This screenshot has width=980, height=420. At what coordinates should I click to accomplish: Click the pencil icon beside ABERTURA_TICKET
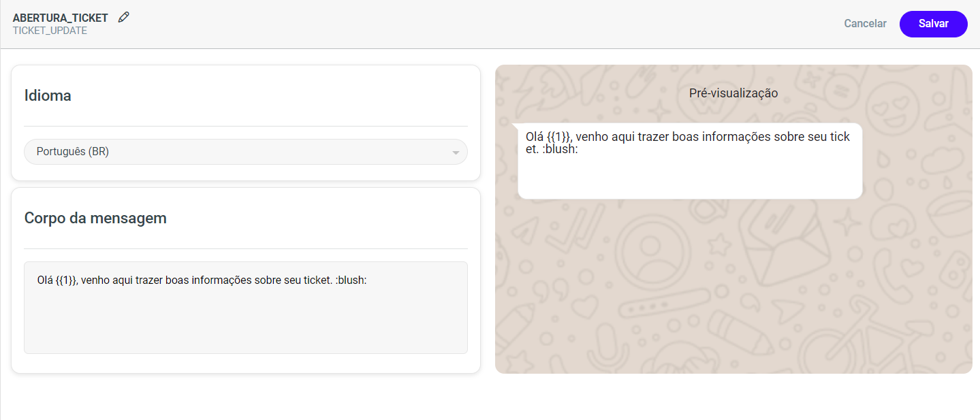[123, 17]
